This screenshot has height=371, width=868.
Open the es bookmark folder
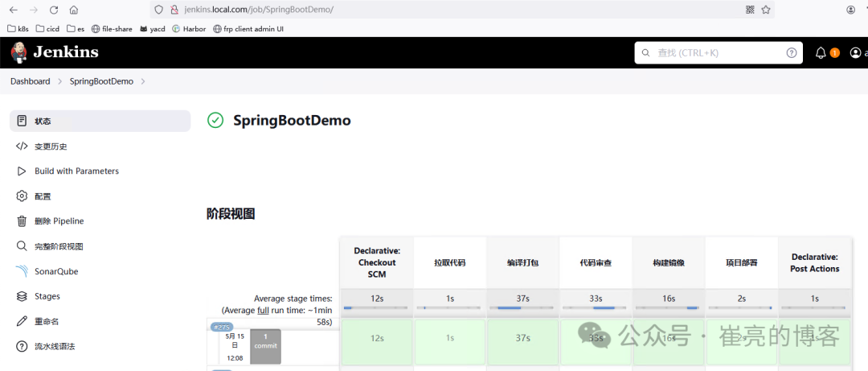pyautogui.click(x=76, y=29)
